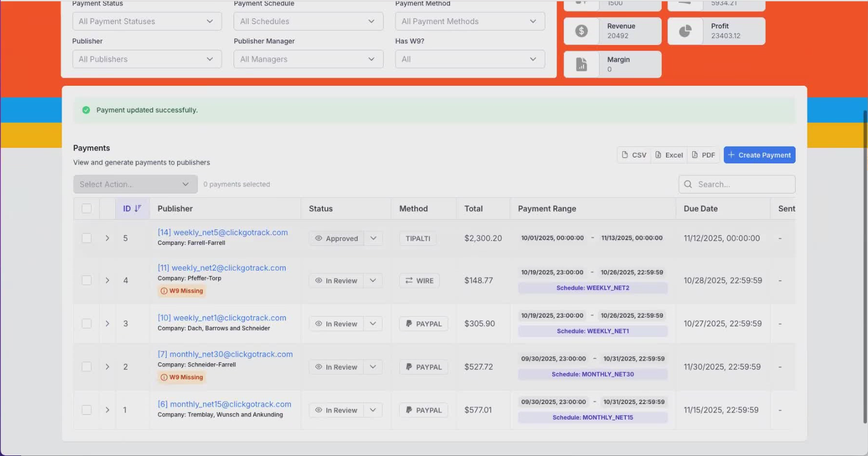The image size is (868, 456).
Task: Click the ID column sort icon
Action: (x=138, y=208)
